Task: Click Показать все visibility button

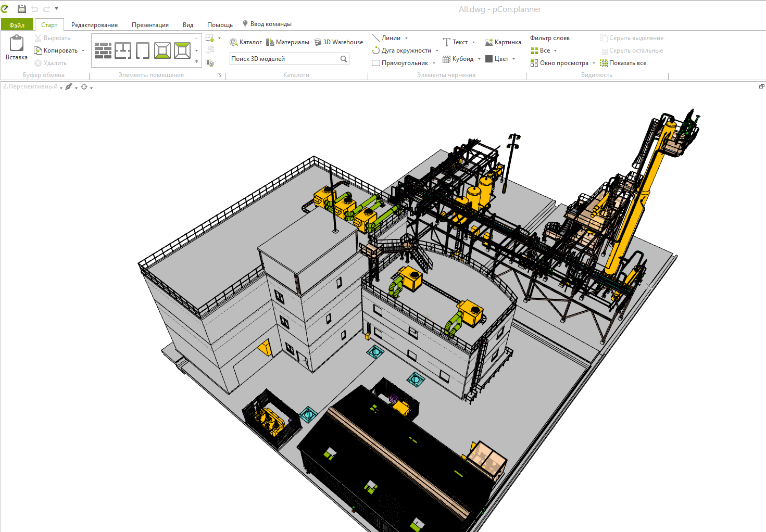Action: coord(623,63)
